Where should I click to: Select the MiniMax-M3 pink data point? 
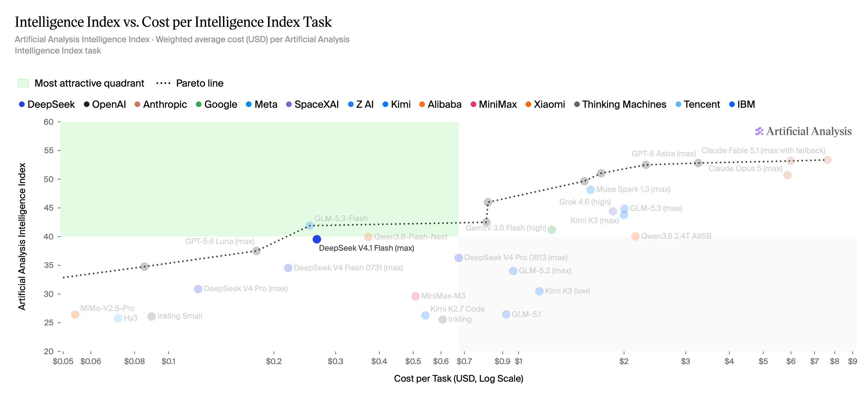(415, 296)
